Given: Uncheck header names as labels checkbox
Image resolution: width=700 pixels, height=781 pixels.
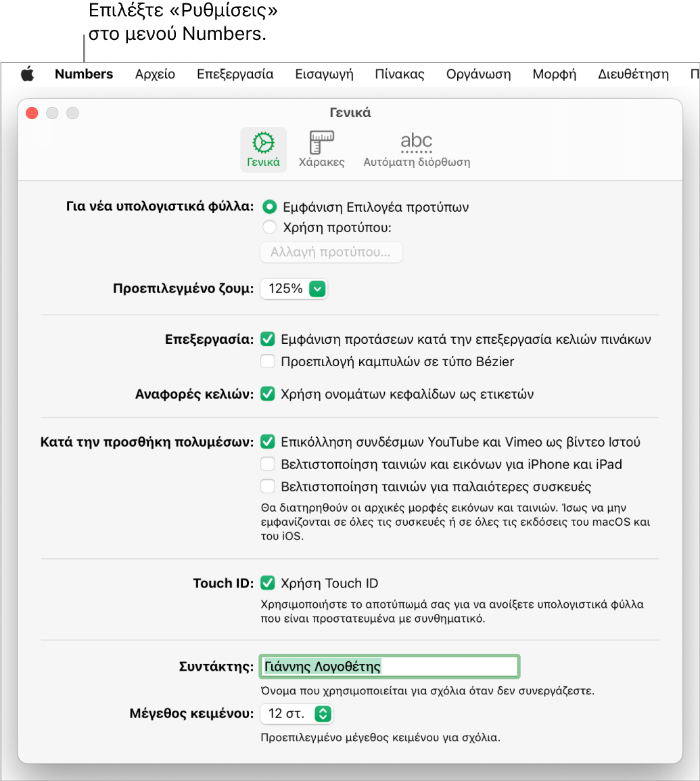Looking at the screenshot, I should [268, 394].
